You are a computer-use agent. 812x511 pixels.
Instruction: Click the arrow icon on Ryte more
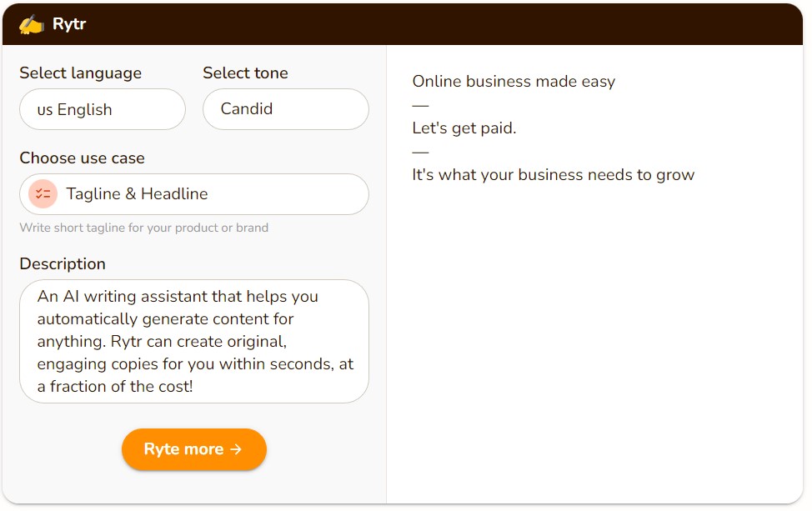click(236, 449)
